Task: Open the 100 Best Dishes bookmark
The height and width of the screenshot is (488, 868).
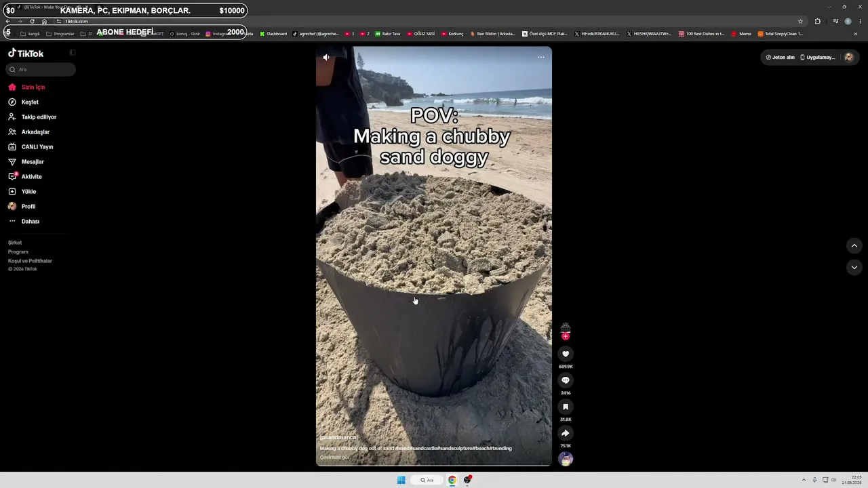Action: pyautogui.click(x=701, y=34)
